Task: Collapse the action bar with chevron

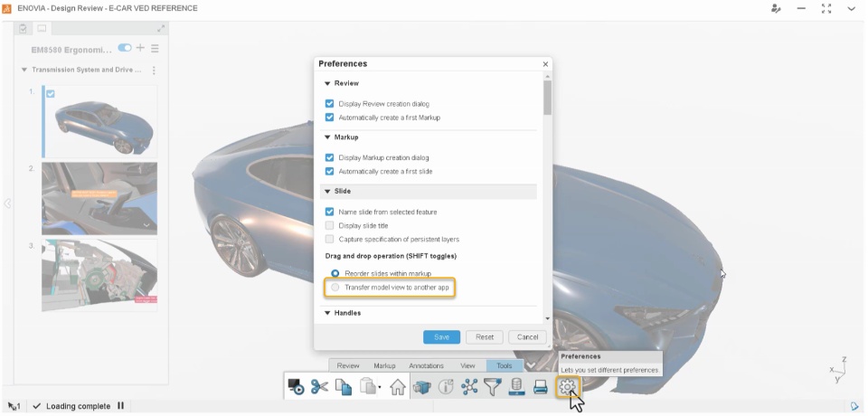Action: pyautogui.click(x=531, y=365)
